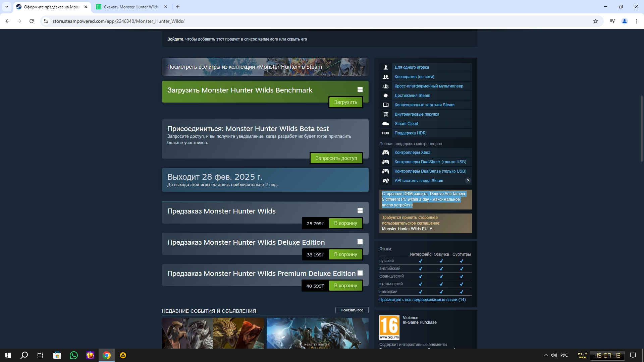Click the HDR support icon
The image size is (644, 362).
coord(386,133)
